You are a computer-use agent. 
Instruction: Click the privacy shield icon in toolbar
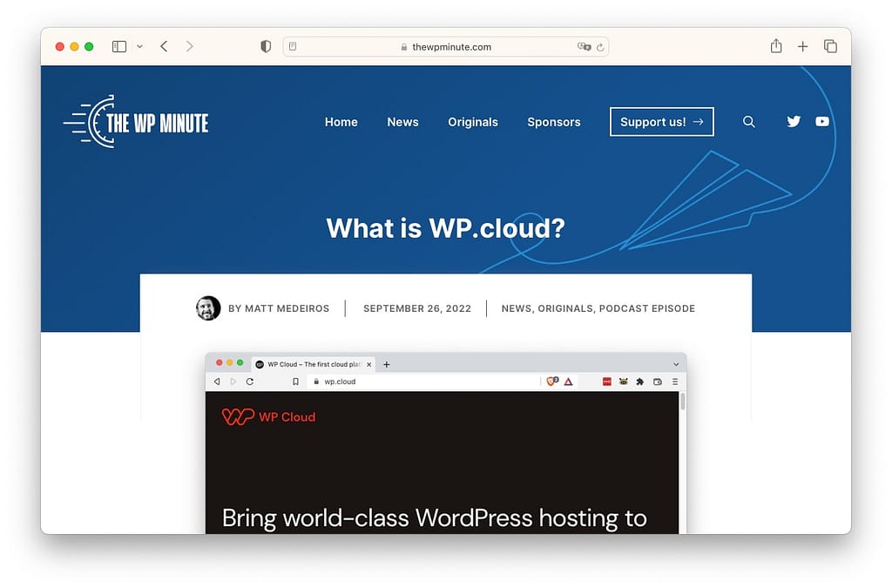pos(266,47)
